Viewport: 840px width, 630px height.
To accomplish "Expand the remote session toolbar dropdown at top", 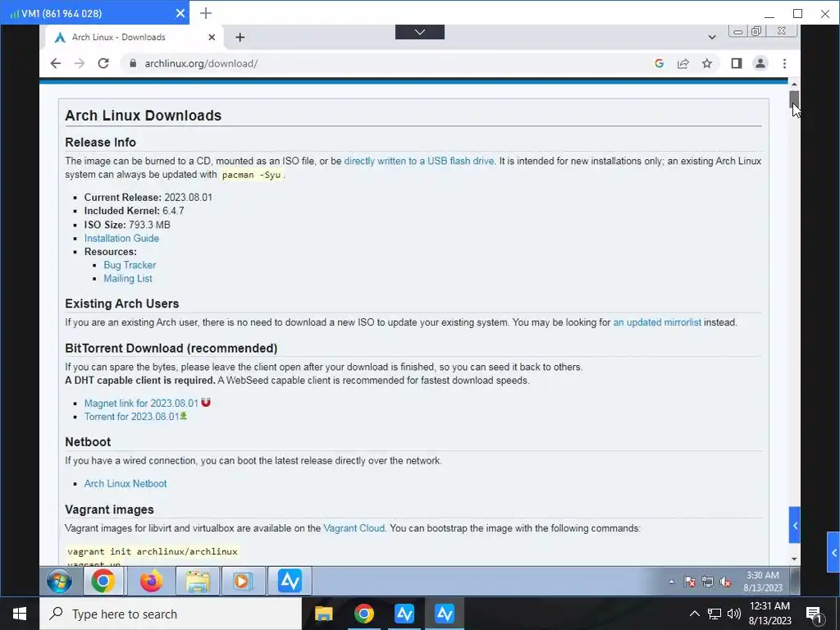I will 420,32.
